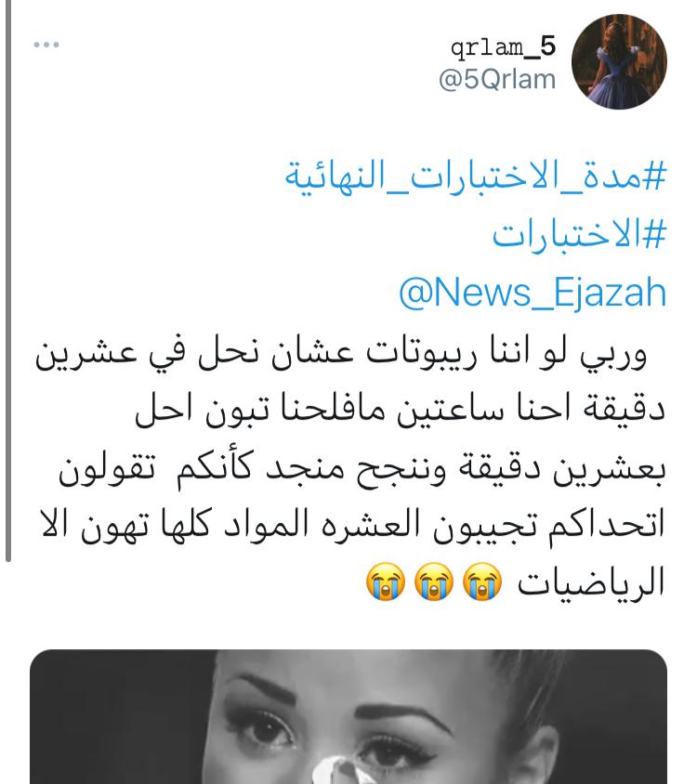Viewport: 697px width, 784px height.
Task: Click the tweet line starting with دقيقة احنا
Action: point(400,410)
